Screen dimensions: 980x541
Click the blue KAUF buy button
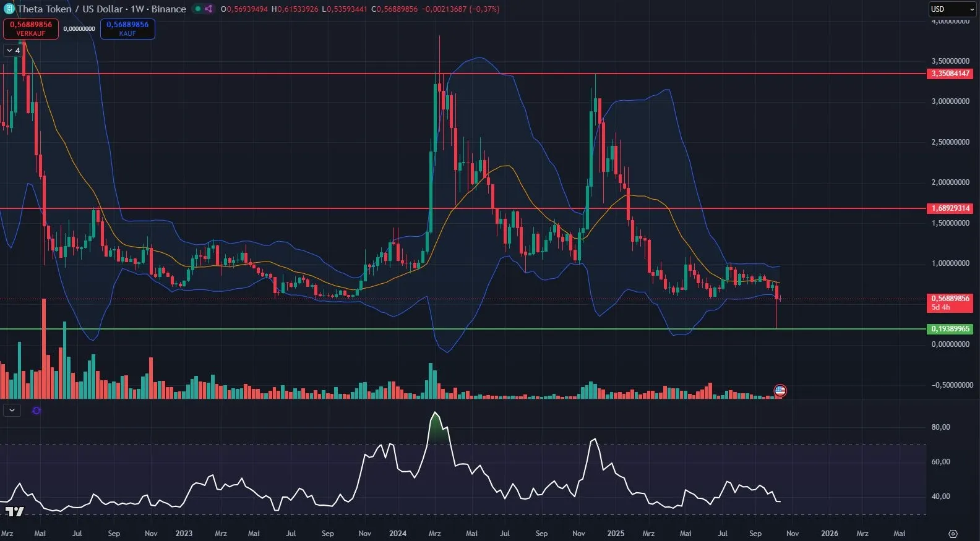(127, 28)
